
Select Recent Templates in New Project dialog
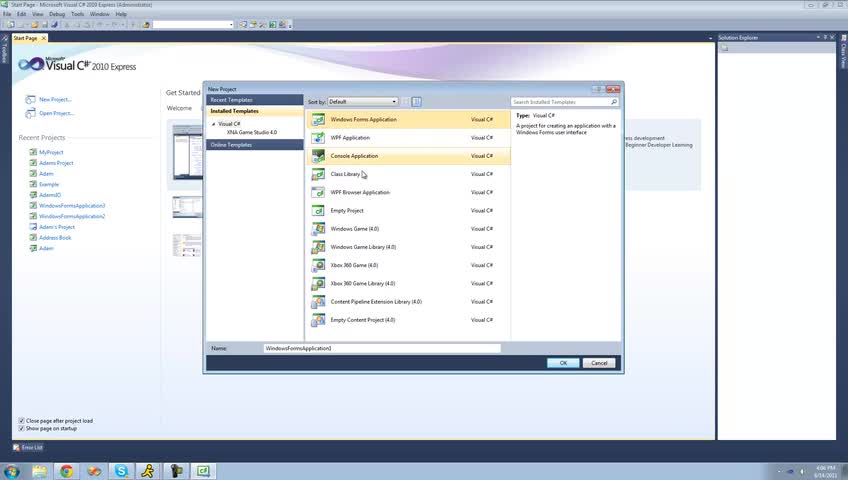pyautogui.click(x=255, y=100)
